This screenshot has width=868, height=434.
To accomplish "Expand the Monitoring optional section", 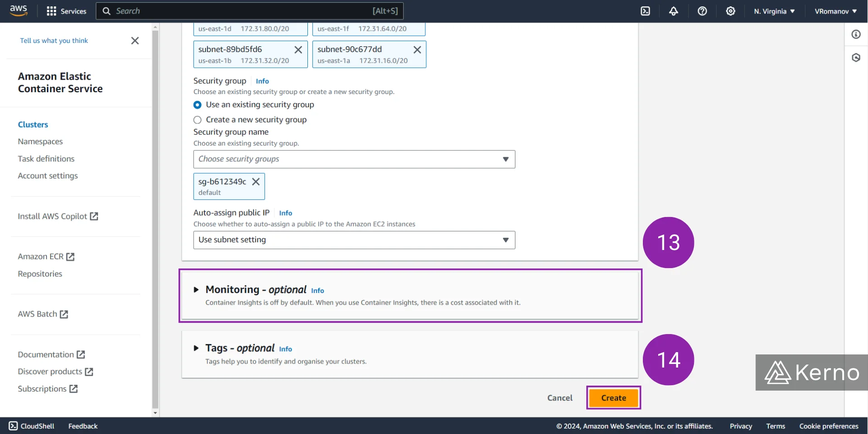I will pos(196,290).
